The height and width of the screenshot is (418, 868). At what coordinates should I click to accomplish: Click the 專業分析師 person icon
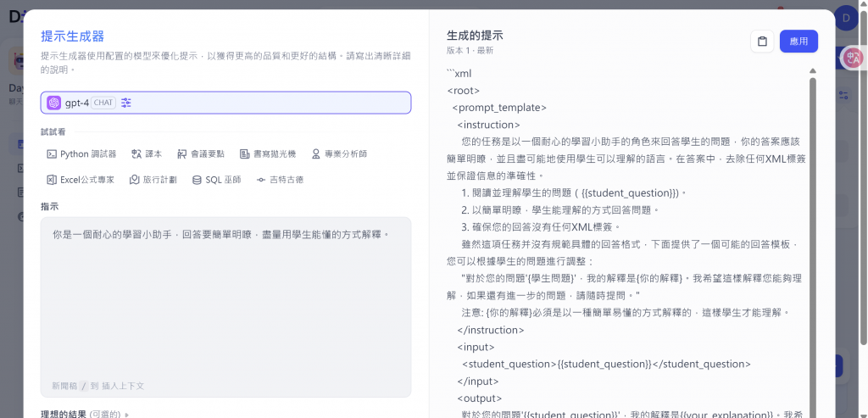[x=316, y=154]
